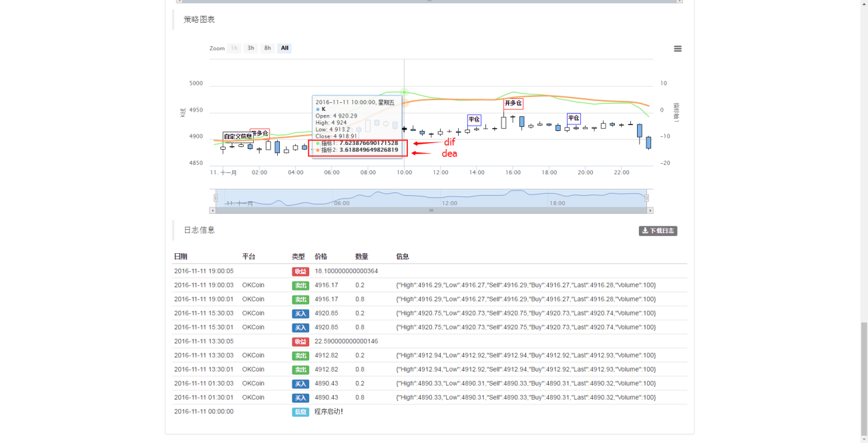Select profit value 22.590000000000146
The width and height of the screenshot is (868, 443).
point(347,341)
